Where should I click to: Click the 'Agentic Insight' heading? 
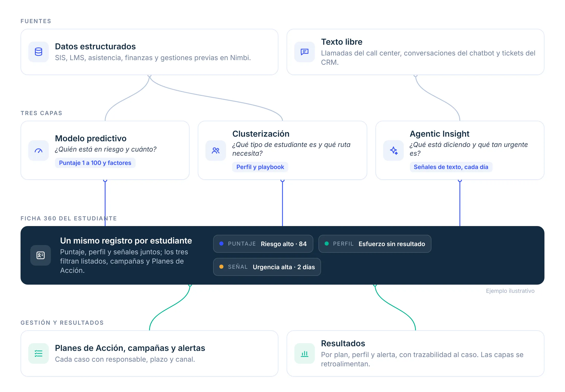[x=439, y=134]
